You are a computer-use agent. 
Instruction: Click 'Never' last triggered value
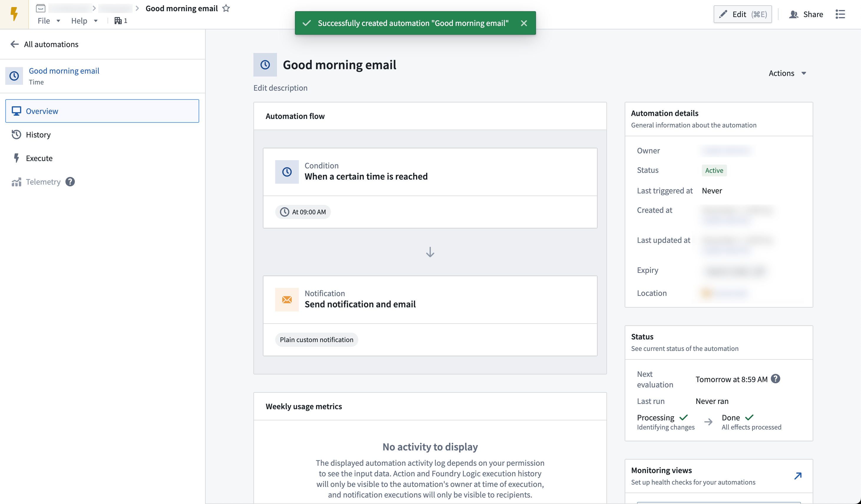712,190
